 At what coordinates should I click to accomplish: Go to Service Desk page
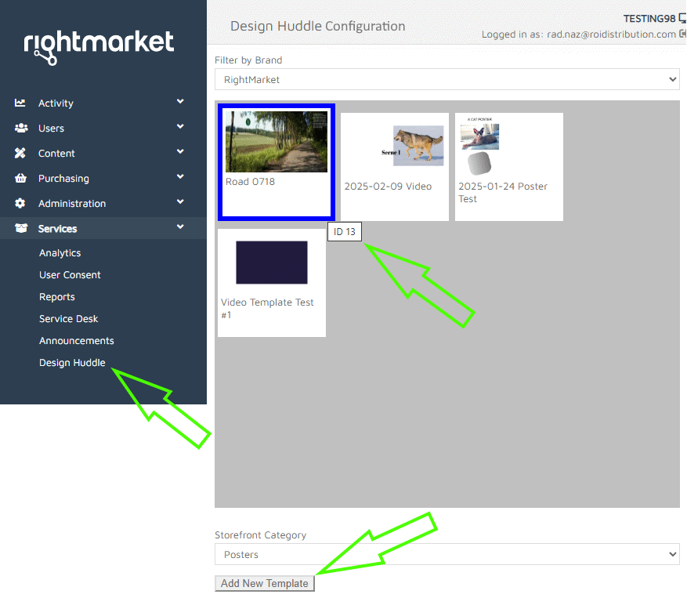(x=69, y=319)
